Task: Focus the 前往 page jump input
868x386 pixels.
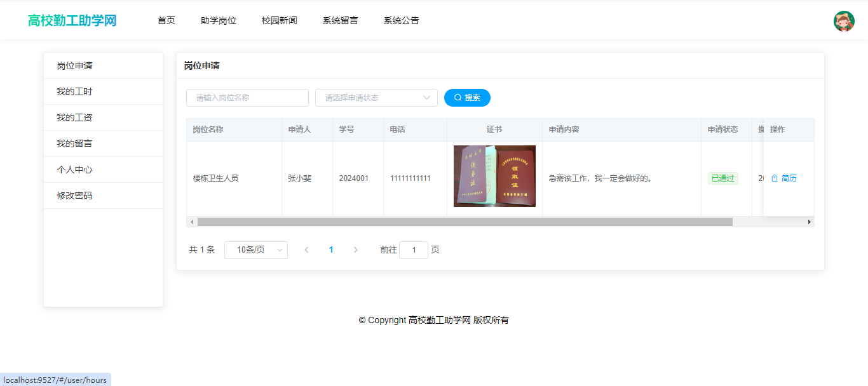Action: (x=414, y=250)
